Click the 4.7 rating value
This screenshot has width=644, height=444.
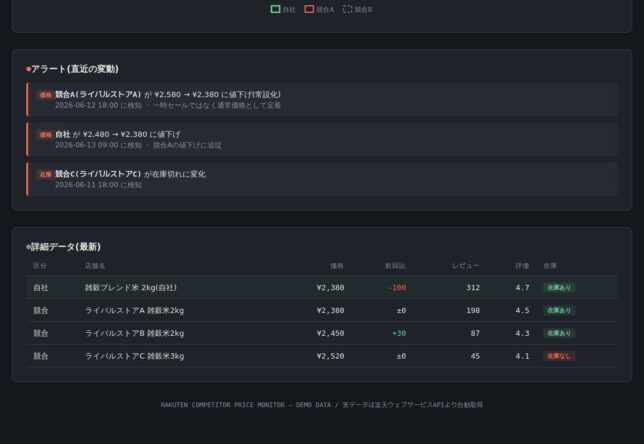click(x=522, y=288)
